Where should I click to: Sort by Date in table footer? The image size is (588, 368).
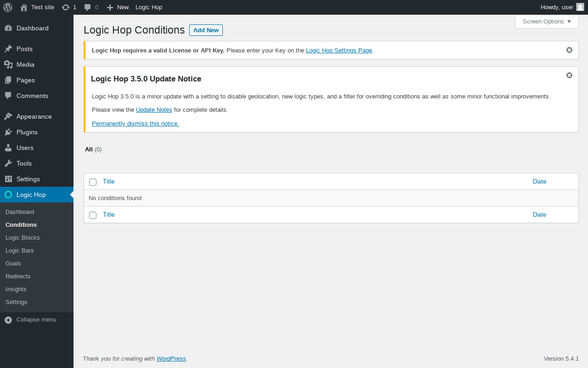point(540,215)
